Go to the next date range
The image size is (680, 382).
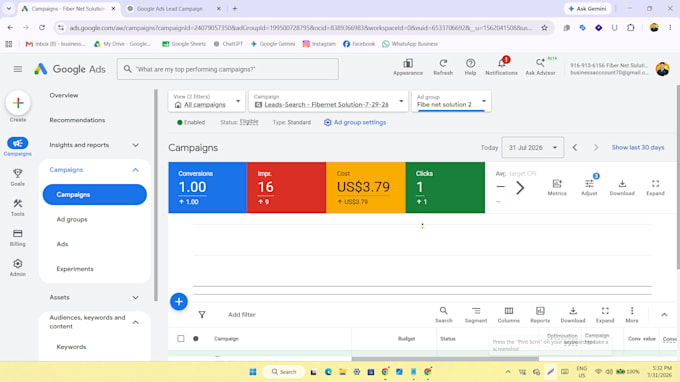pos(596,147)
